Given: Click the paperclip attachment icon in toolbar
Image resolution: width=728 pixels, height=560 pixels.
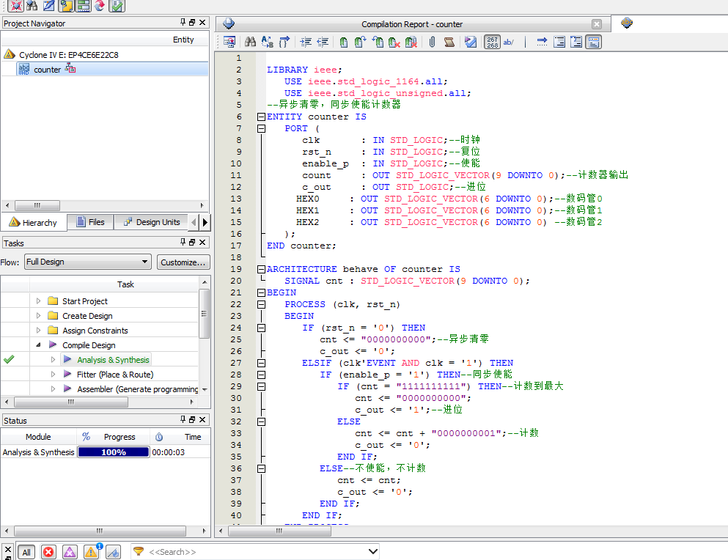Looking at the screenshot, I should coord(432,43).
